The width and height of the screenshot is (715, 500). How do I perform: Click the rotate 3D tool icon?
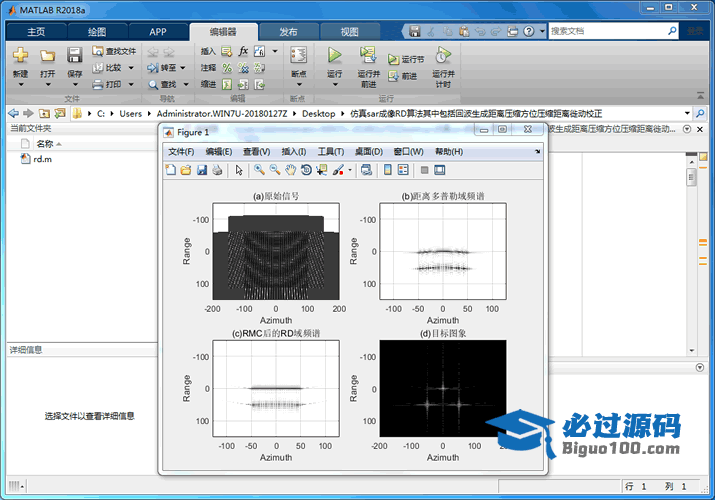[x=306, y=170]
